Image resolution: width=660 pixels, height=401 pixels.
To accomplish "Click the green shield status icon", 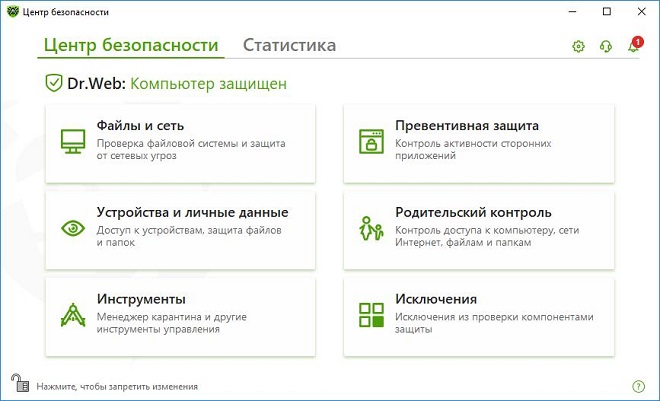I will click(53, 83).
